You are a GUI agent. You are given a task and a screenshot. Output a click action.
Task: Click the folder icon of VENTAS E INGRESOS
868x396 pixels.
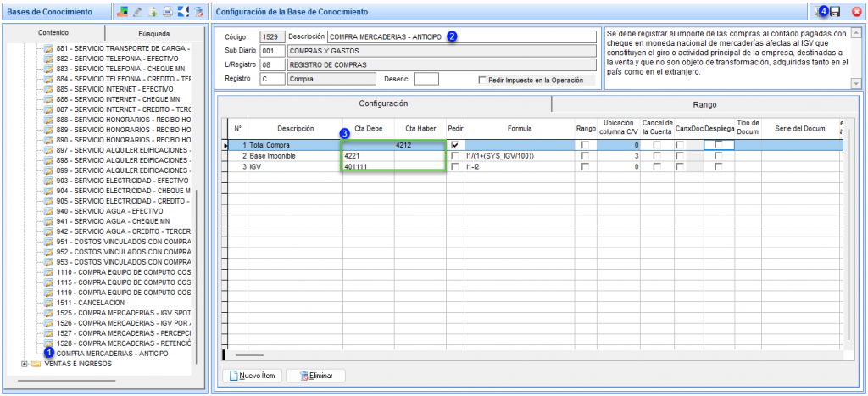pyautogui.click(x=36, y=364)
